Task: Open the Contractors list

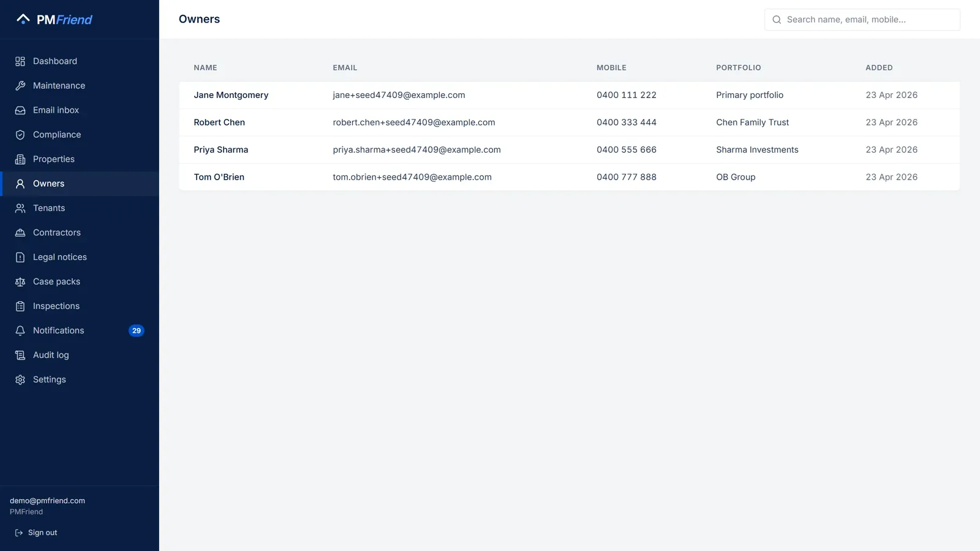Action: click(x=80, y=233)
